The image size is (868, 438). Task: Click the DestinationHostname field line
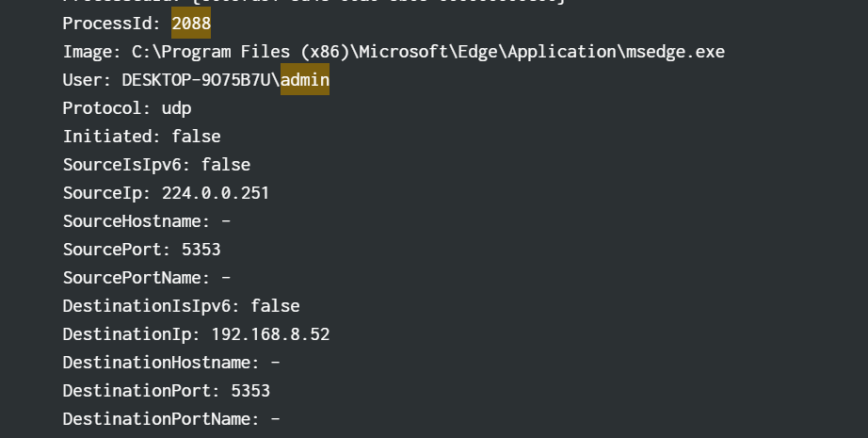(171, 362)
